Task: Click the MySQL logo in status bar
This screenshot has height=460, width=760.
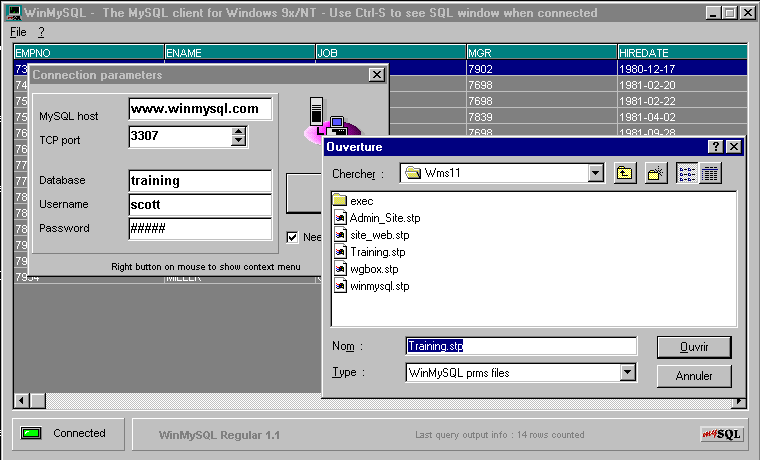Action: [x=721, y=434]
